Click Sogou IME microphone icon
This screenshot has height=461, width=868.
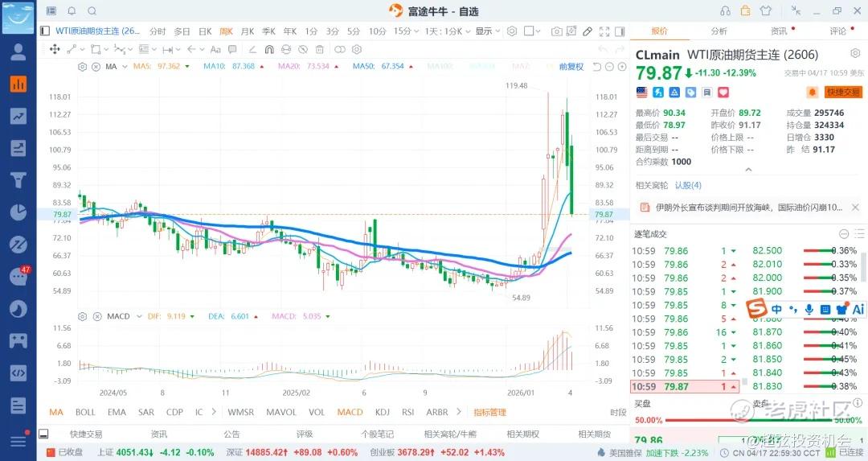click(x=809, y=309)
